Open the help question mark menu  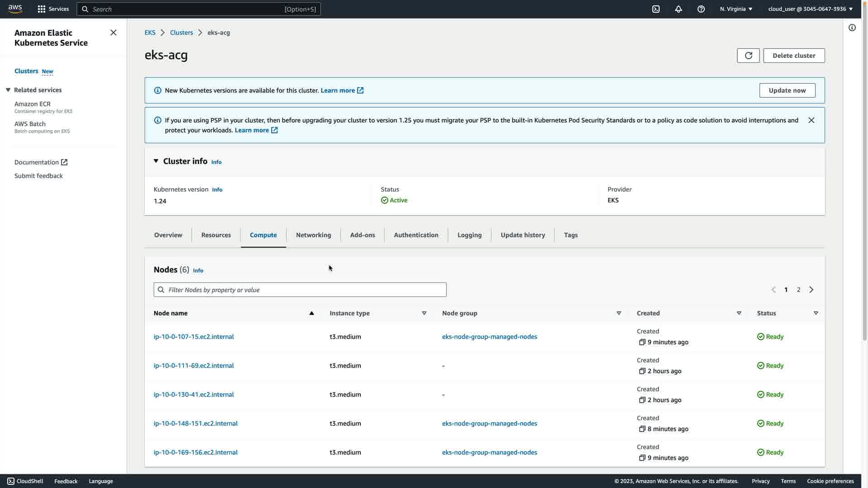[x=701, y=9]
